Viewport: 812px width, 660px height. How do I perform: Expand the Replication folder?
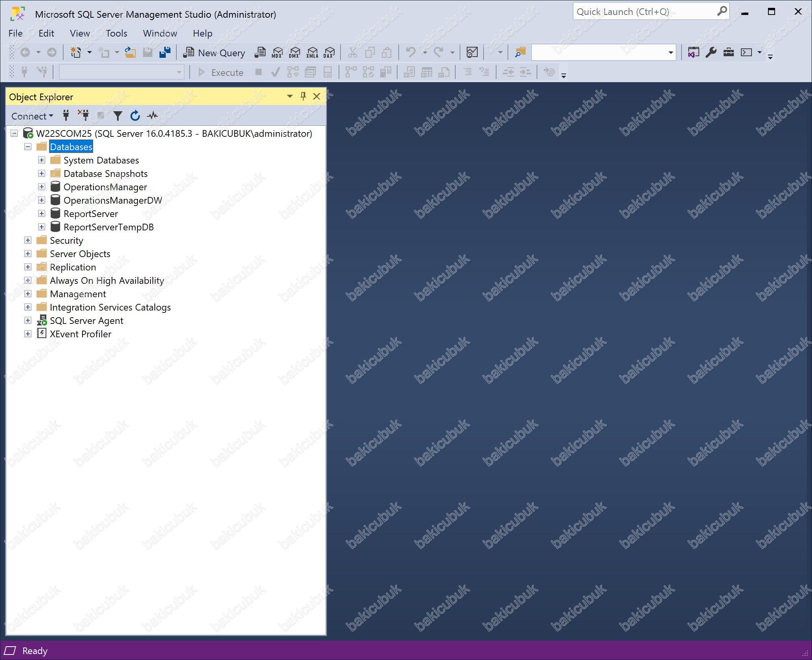[28, 267]
